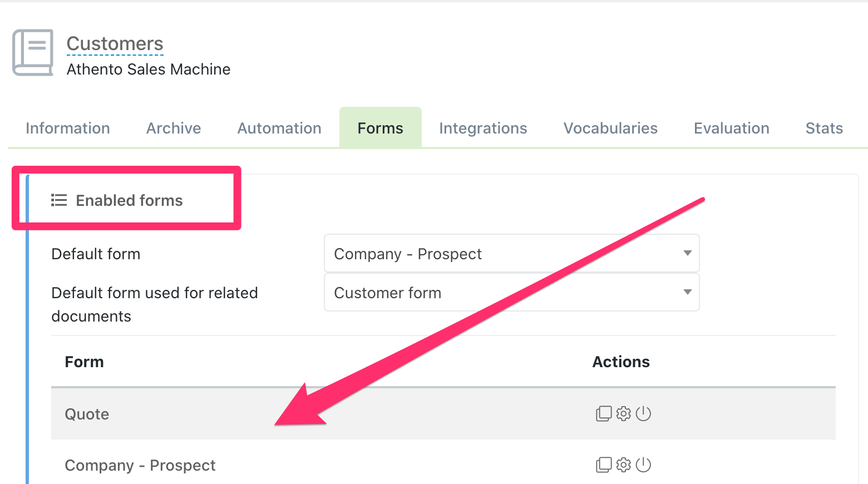868x484 pixels.
Task: Duplicate the Quote form
Action: pyautogui.click(x=604, y=414)
